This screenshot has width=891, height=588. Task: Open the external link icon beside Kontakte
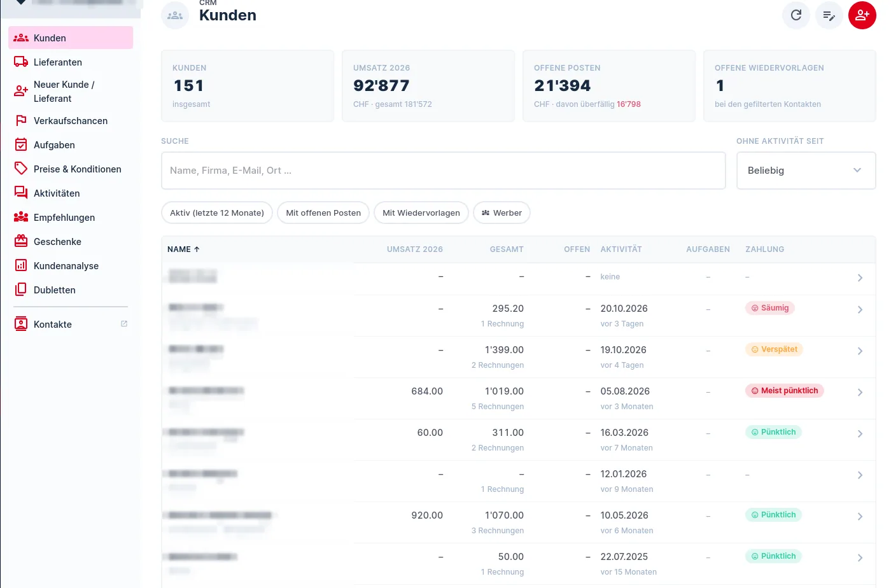pyautogui.click(x=124, y=324)
